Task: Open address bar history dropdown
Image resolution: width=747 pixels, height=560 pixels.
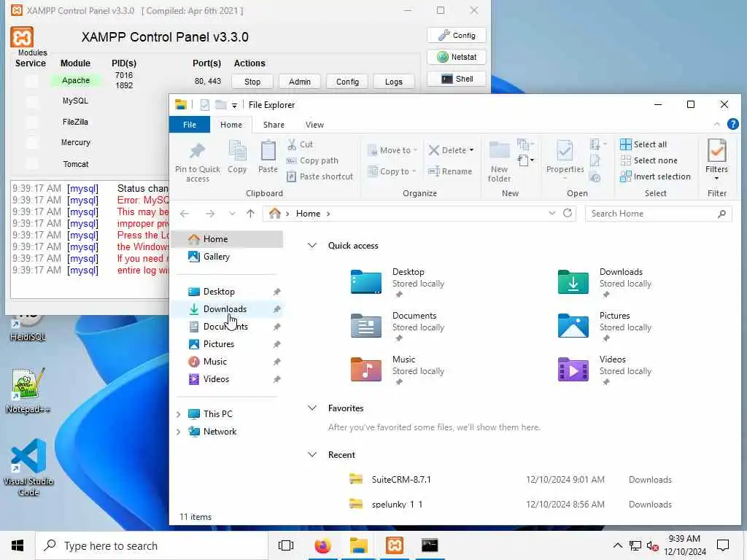Action: [x=551, y=214]
